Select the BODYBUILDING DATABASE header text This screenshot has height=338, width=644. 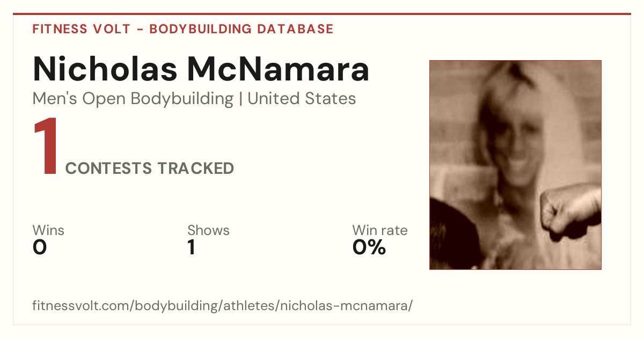coord(241,29)
